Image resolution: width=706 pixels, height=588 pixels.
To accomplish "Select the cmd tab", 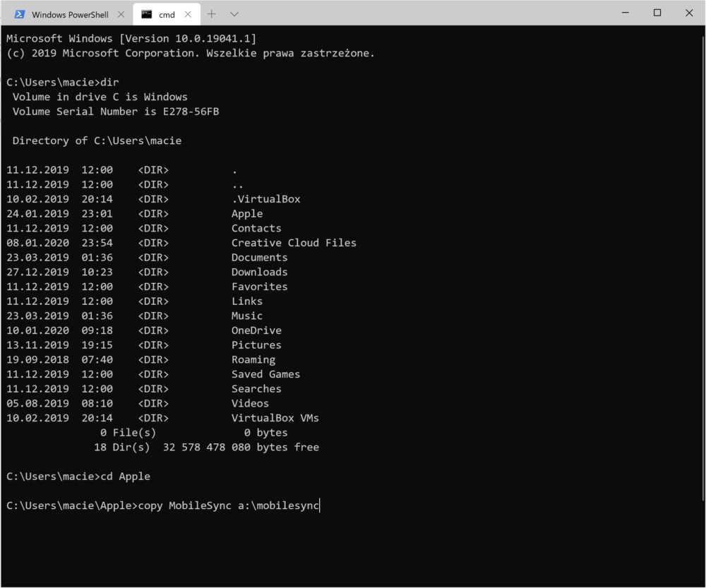I will pos(167,14).
